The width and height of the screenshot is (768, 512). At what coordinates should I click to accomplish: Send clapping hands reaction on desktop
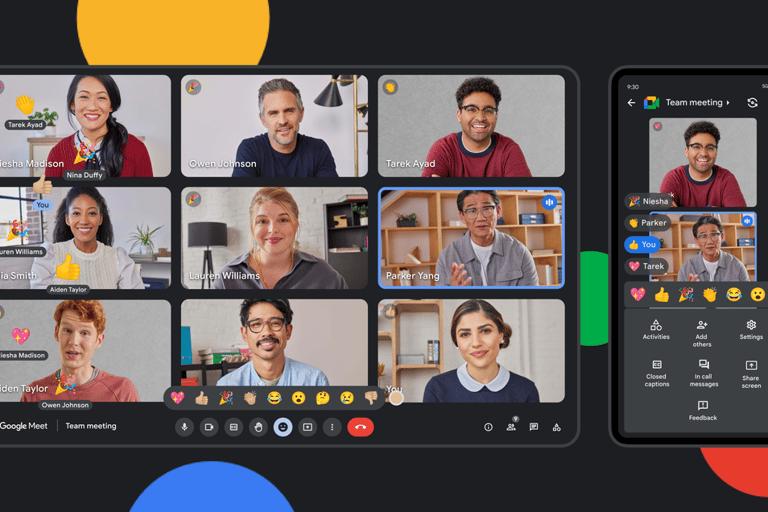250,398
